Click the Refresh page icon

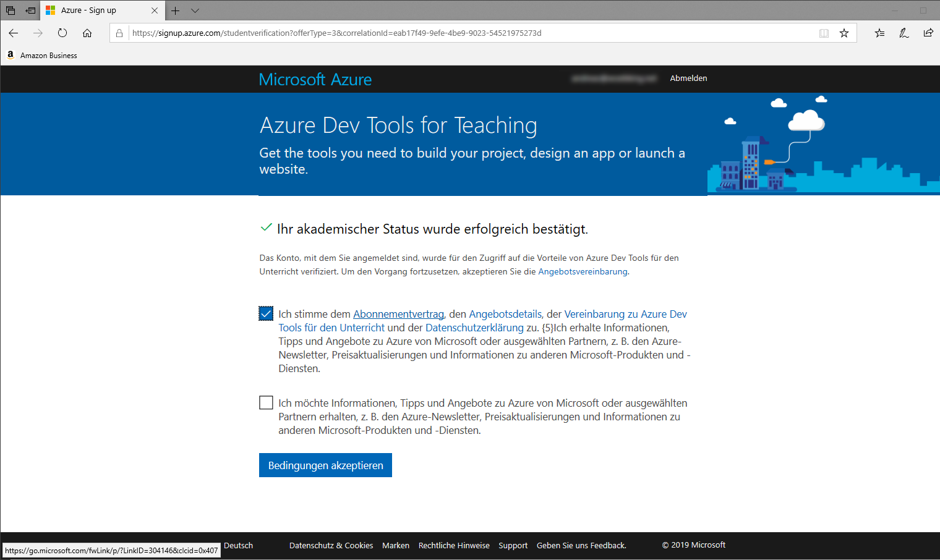pyautogui.click(x=62, y=33)
